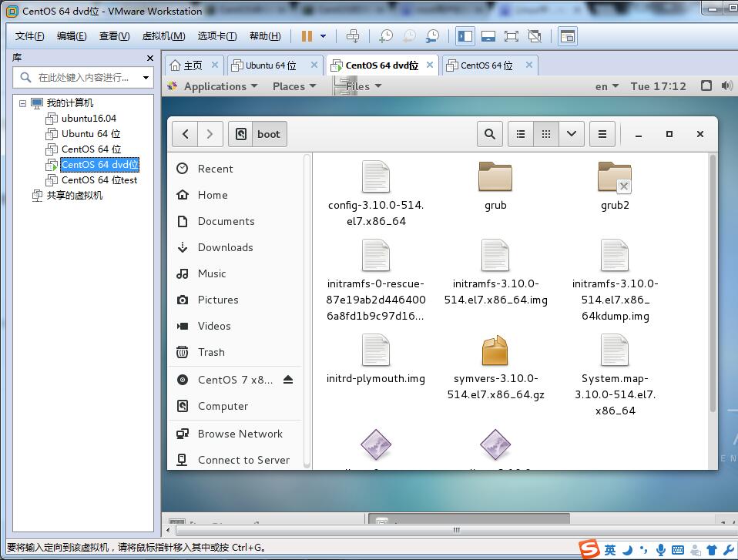Open the snapshot manager icon
The image size is (738, 560).
(432, 36)
